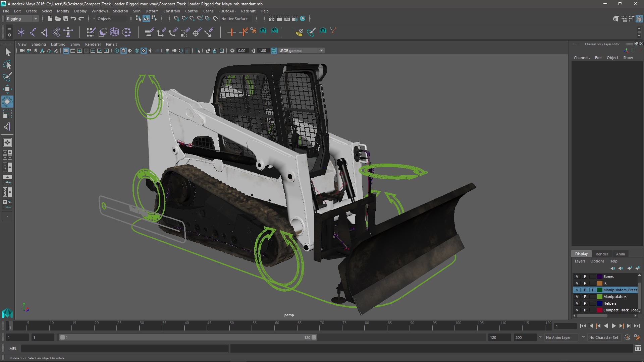
Task: Open the Rigging menu set dropdown
Action: tap(22, 19)
